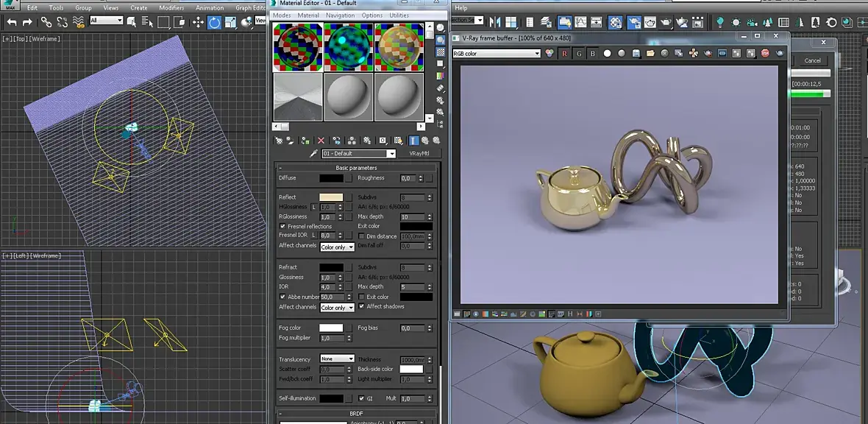
Task: Uncheck the Affect shadows option
Action: pos(361,306)
